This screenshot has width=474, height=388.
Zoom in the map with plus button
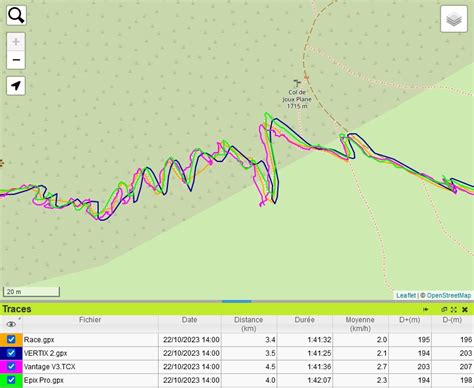[16, 42]
